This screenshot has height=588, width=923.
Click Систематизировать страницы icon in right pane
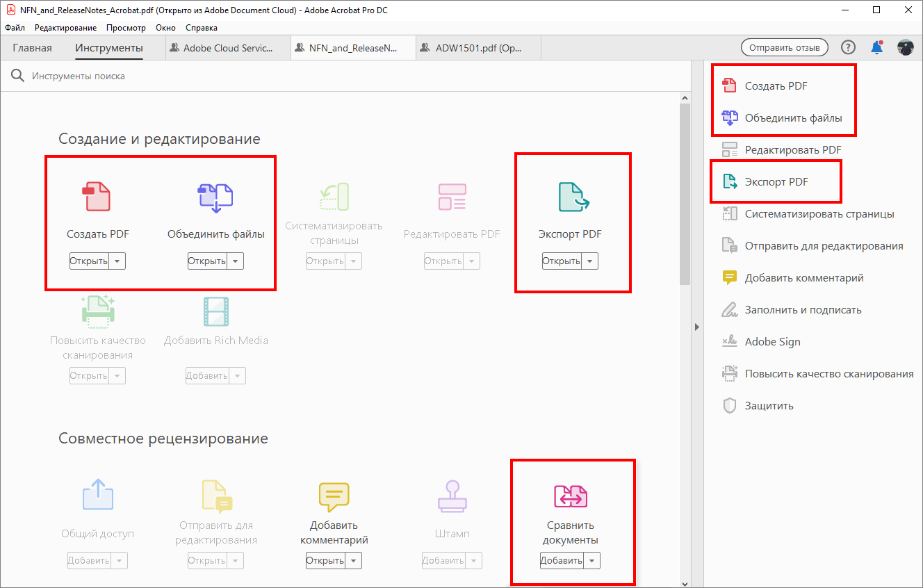[x=729, y=213]
